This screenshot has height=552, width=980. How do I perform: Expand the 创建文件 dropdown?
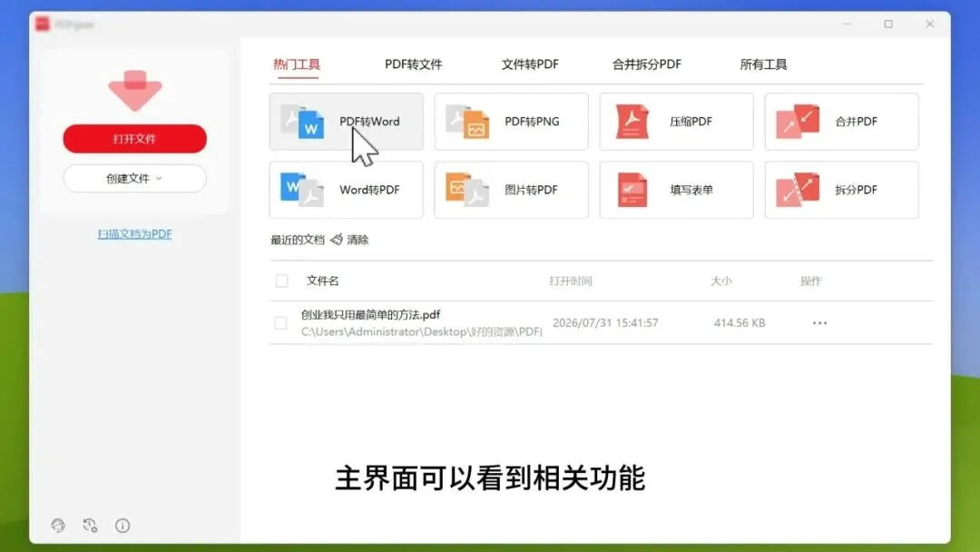point(135,178)
